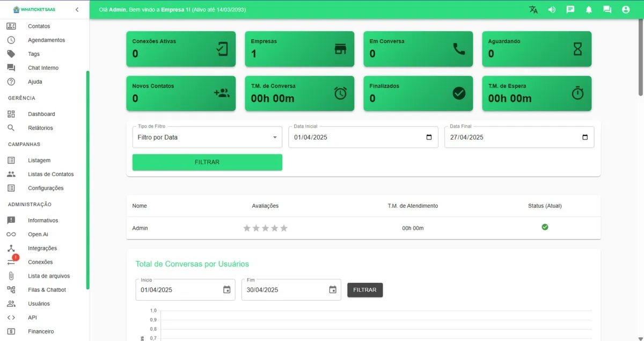644x341 pixels.
Task: Open the language translate icon in the top bar
Action: (533, 10)
